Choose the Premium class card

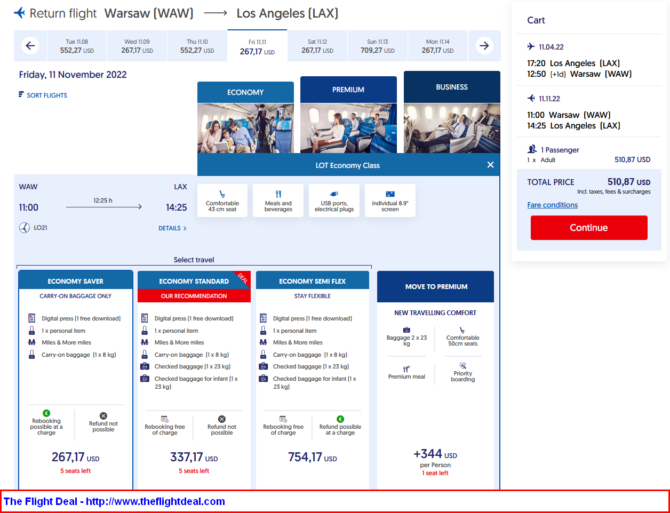348,115
